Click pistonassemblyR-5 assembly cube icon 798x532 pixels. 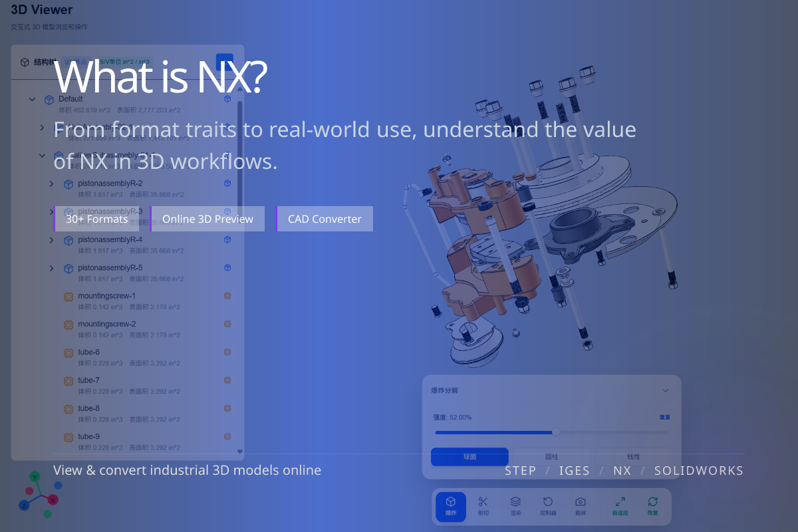coord(68,269)
